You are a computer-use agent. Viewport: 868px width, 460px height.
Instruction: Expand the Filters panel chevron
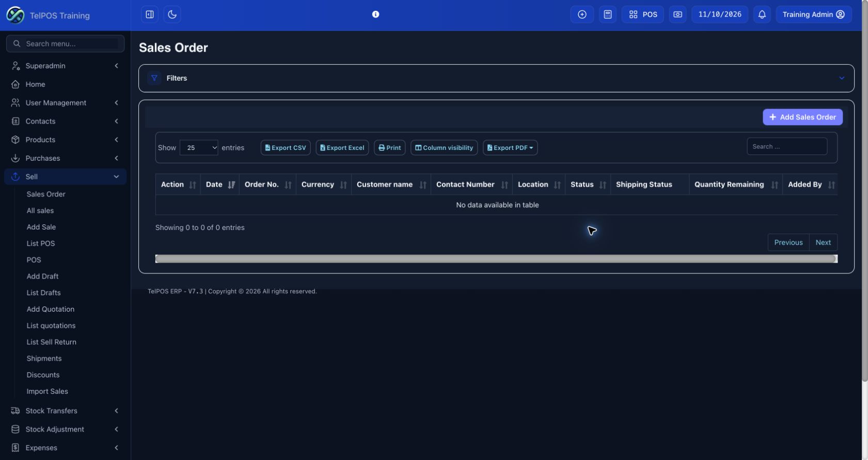[842, 78]
